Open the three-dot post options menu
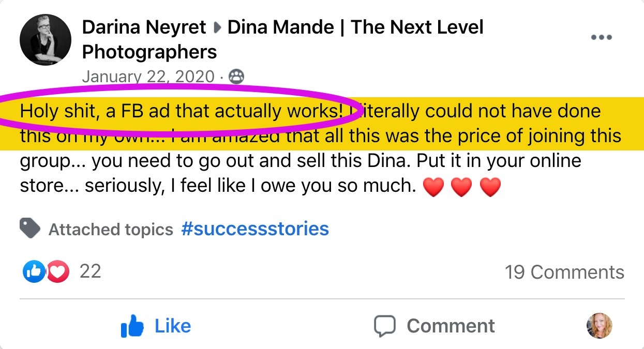 601,38
